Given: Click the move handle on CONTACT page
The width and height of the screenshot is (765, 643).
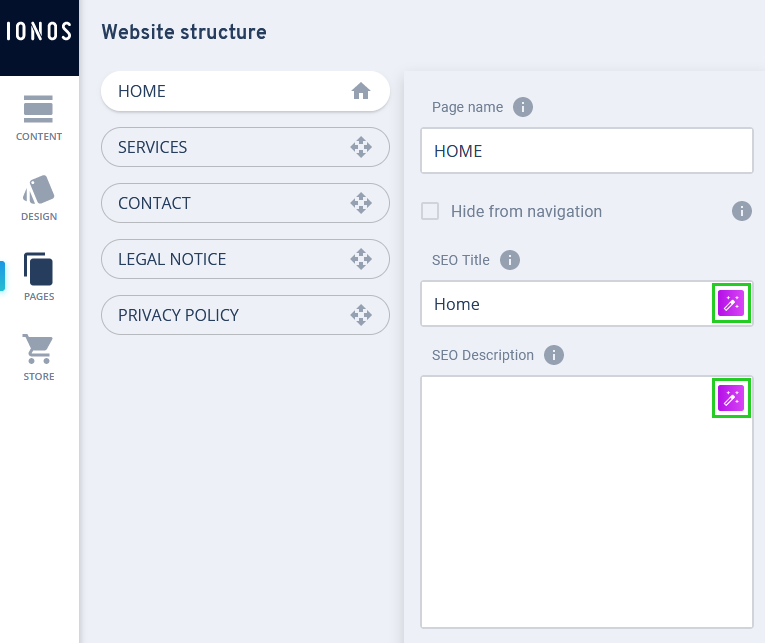Looking at the screenshot, I should [361, 203].
